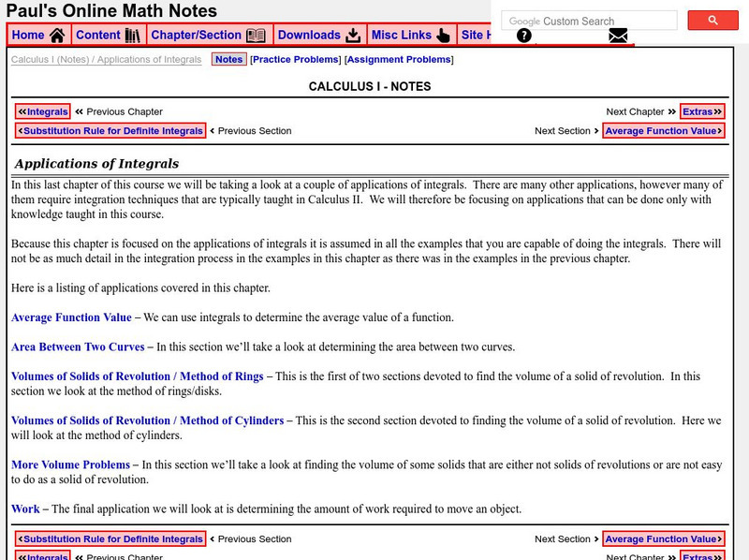Open Area Between Two Curves link
Viewport: 749px width, 560px height.
click(x=78, y=346)
